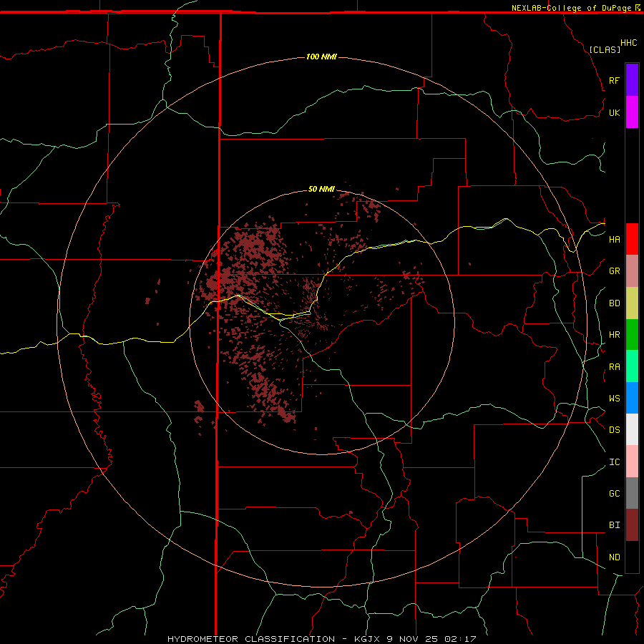The image size is (644, 644).
Task: Click the HR green legend swatch
Action: 632,335
